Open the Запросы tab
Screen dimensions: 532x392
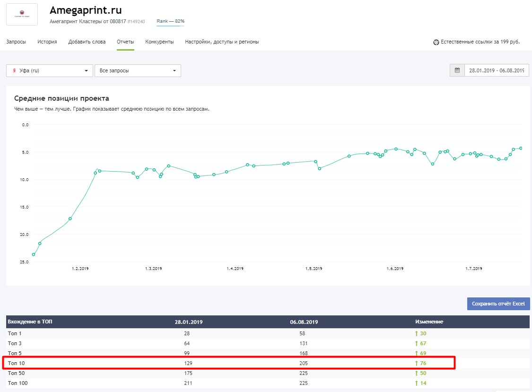tap(16, 42)
